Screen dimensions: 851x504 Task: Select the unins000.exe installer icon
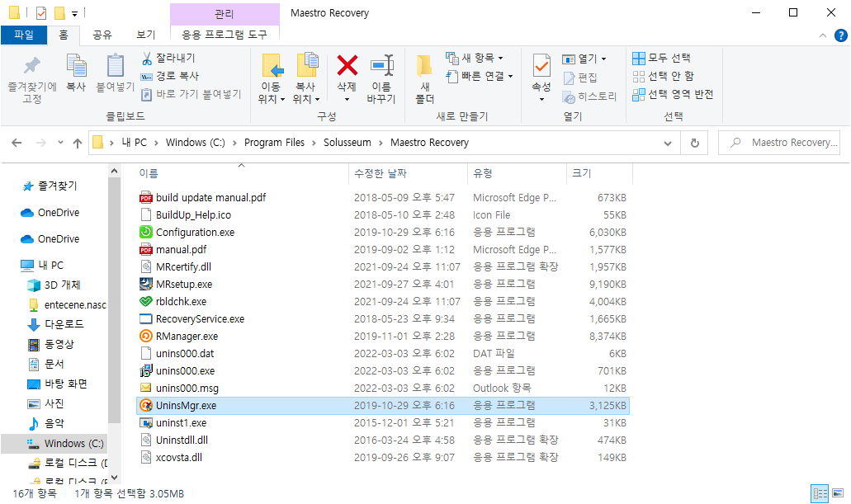point(146,370)
